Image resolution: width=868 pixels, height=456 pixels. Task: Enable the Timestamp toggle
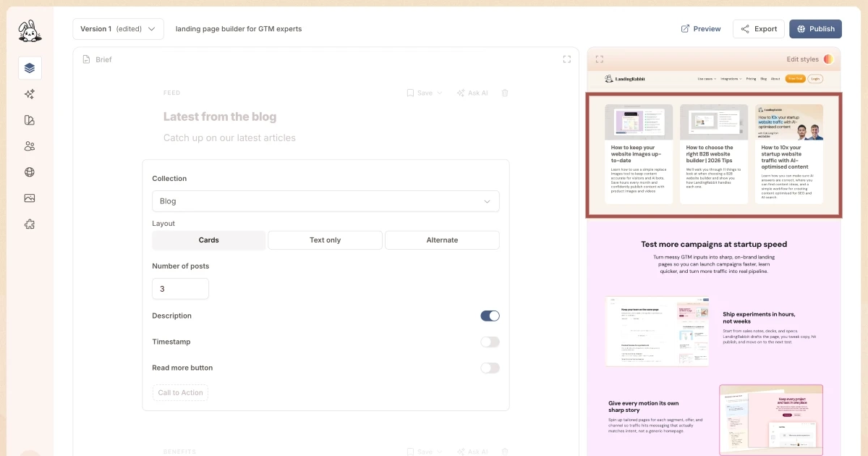490,342
